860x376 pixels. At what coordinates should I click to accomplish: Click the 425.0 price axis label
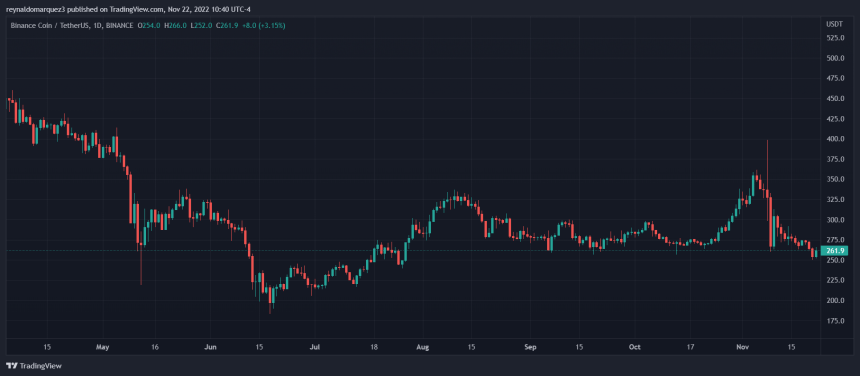835,119
